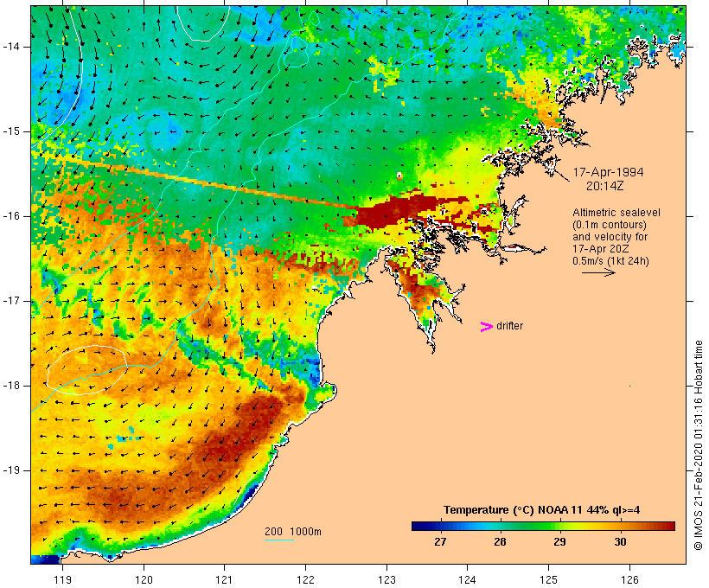
Task: Click the -17 latitude axis label
Action: coord(11,301)
